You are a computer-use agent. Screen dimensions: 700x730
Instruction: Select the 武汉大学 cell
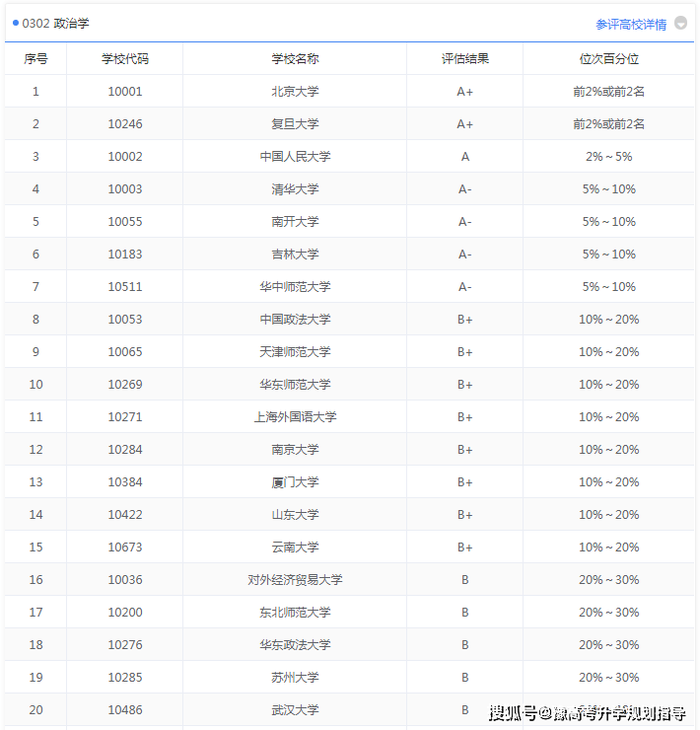pyautogui.click(x=295, y=710)
